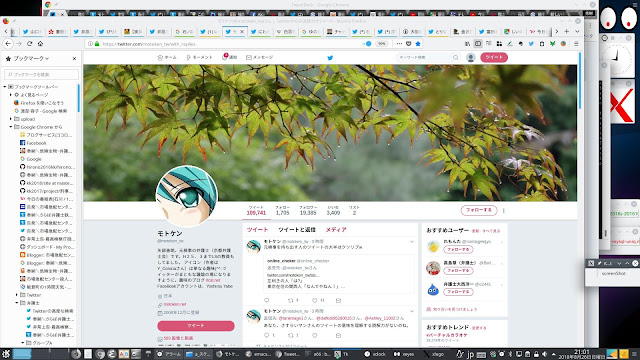Select the Tweets and replies tab

coord(297,230)
